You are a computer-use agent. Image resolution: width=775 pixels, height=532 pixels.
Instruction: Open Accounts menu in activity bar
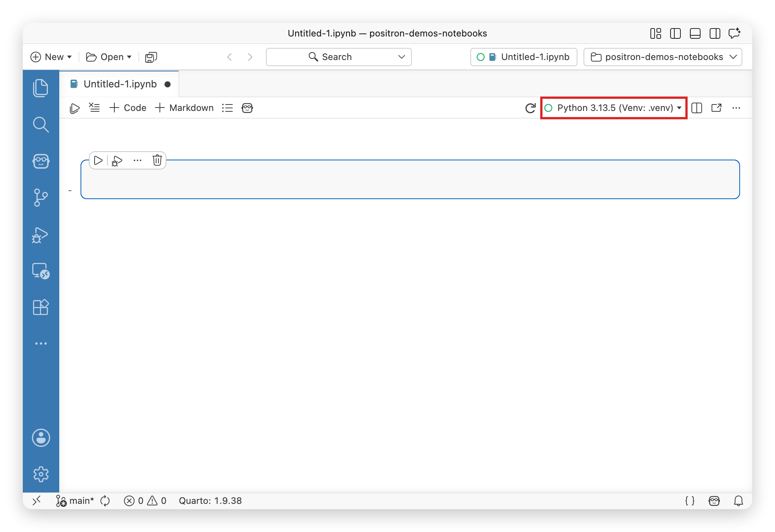point(41,438)
